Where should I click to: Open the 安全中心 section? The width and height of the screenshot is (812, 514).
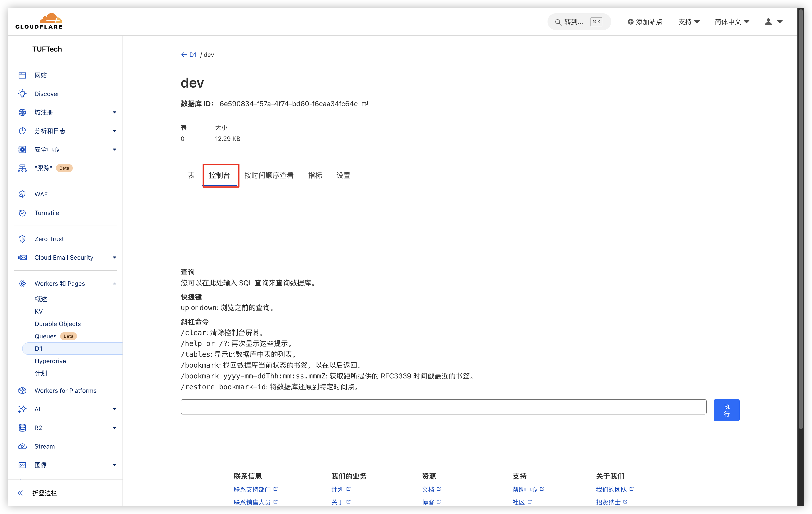(47, 150)
